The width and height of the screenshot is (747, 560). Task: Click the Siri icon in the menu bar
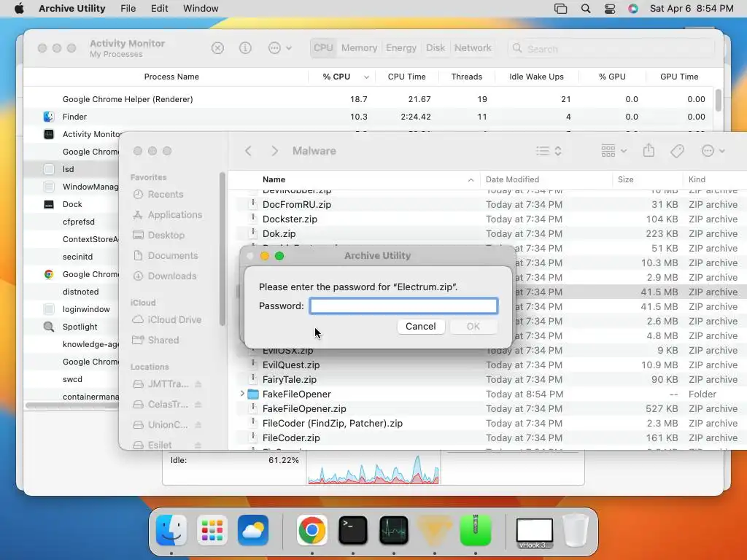[632, 9]
